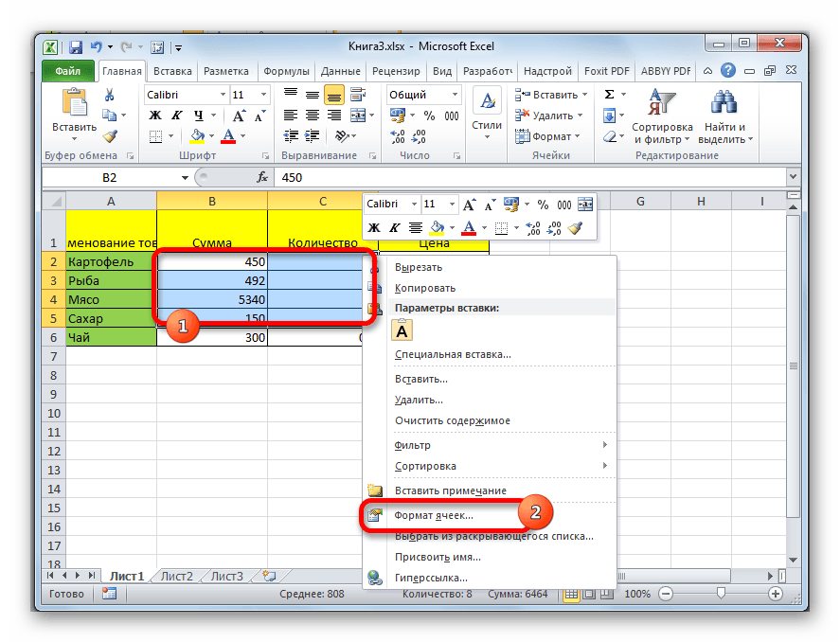Screen dimensions: 840x642
Task: Toggle bold (Ж) in the ribbon
Action: point(154,116)
